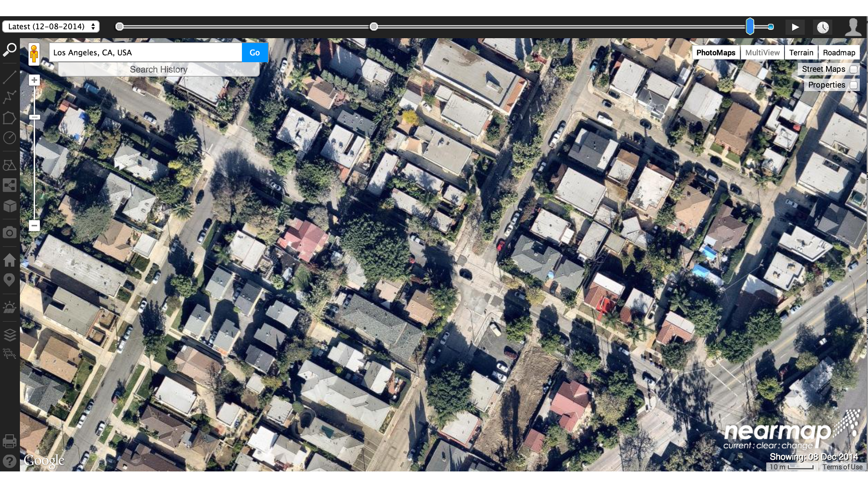Switch to the Roadmap tab

[839, 53]
